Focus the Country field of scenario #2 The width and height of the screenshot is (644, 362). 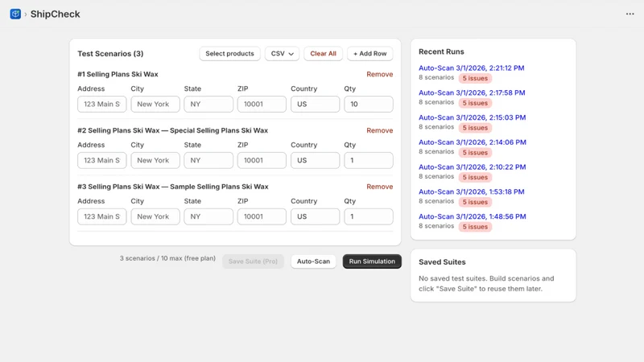(x=315, y=160)
